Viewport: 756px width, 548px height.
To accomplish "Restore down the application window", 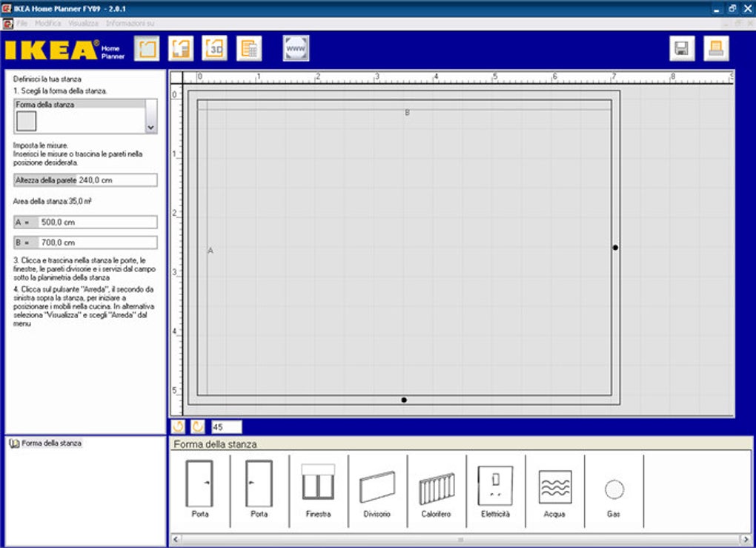I will click(732, 9).
